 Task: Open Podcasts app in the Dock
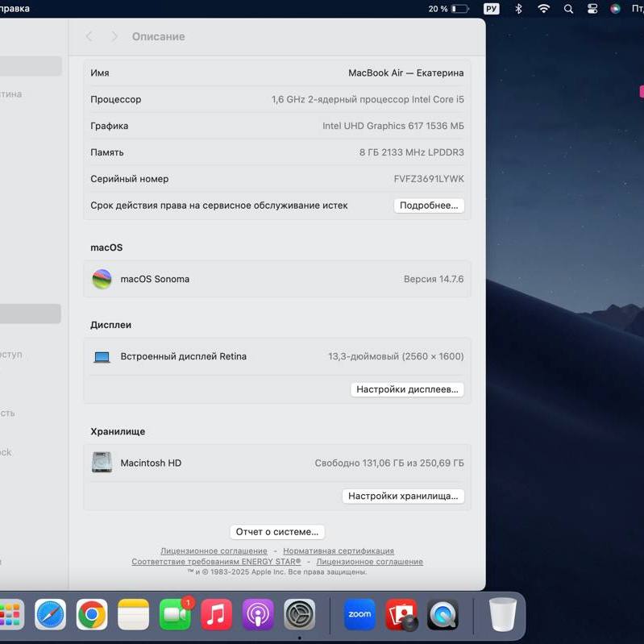click(258, 614)
